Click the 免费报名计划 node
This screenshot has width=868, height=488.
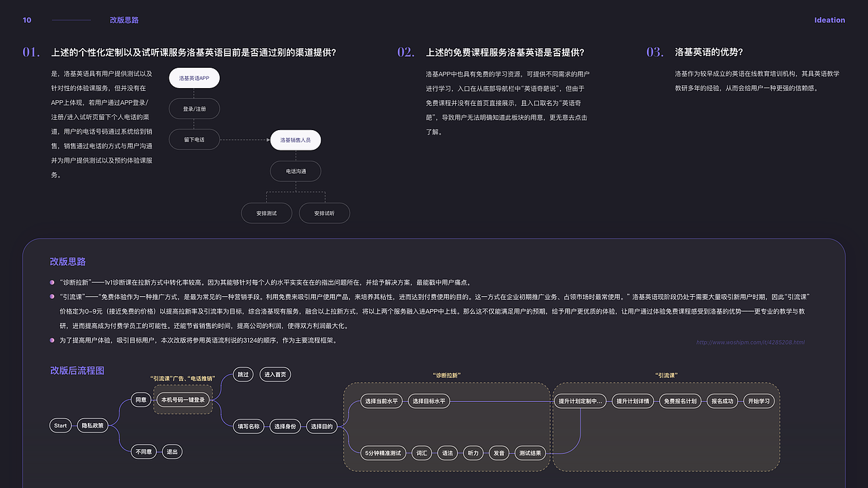point(680,401)
